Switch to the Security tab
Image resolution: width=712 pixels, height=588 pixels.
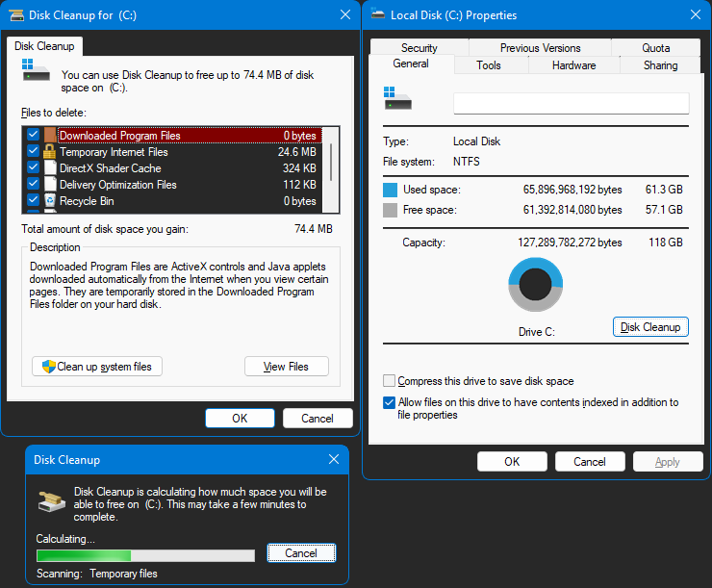pyautogui.click(x=420, y=48)
